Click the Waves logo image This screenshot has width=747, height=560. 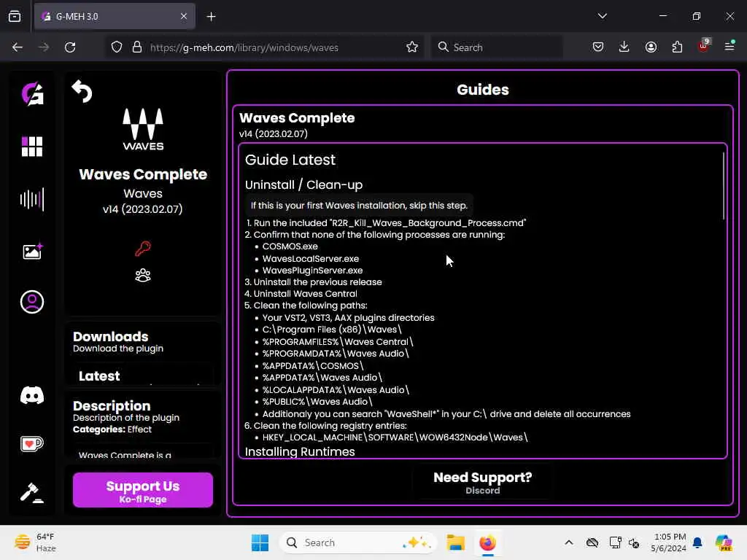click(143, 129)
